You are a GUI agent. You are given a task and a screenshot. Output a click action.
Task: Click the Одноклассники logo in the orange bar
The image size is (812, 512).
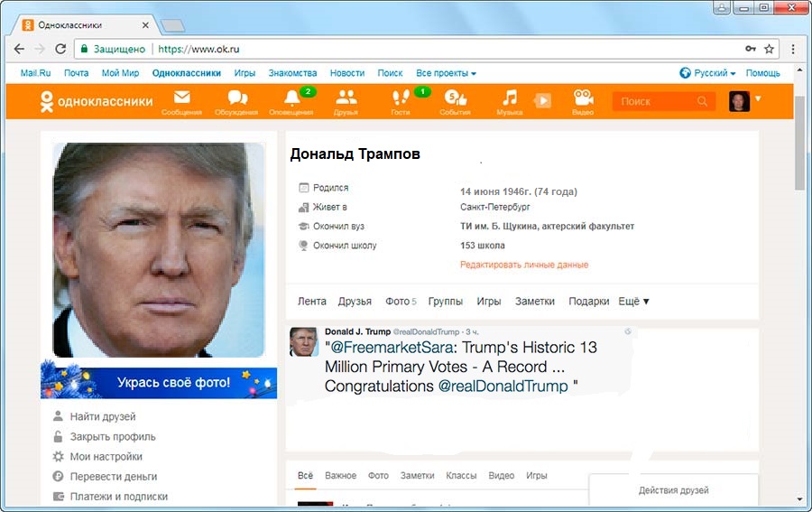(97, 102)
